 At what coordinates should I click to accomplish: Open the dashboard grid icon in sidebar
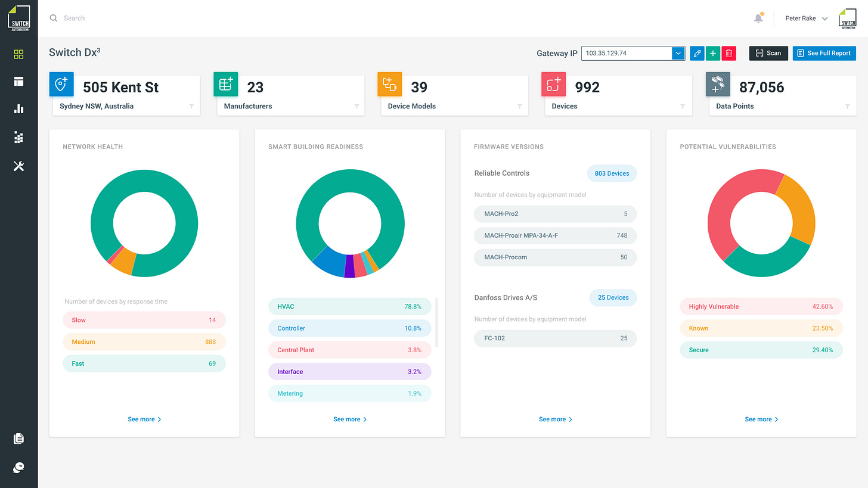(18, 54)
